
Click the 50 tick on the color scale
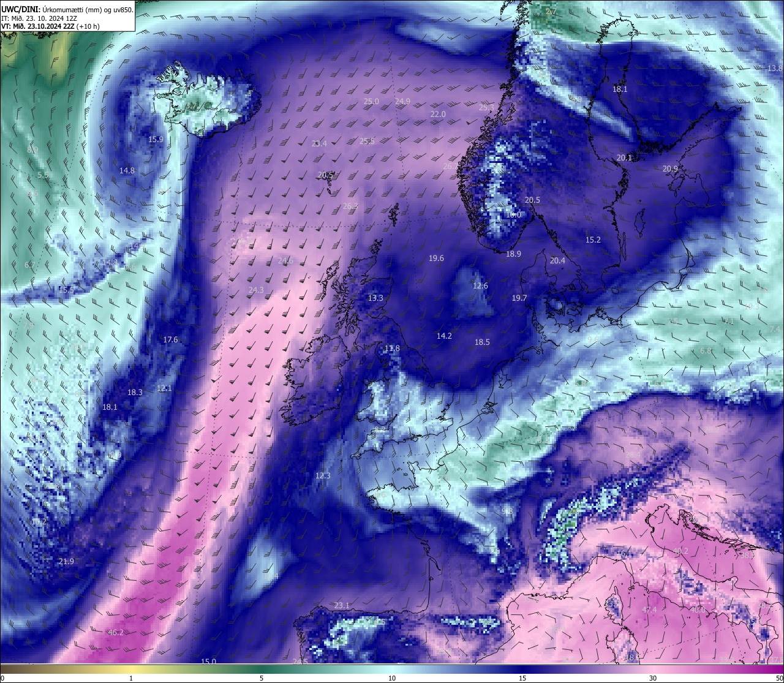tap(779, 678)
